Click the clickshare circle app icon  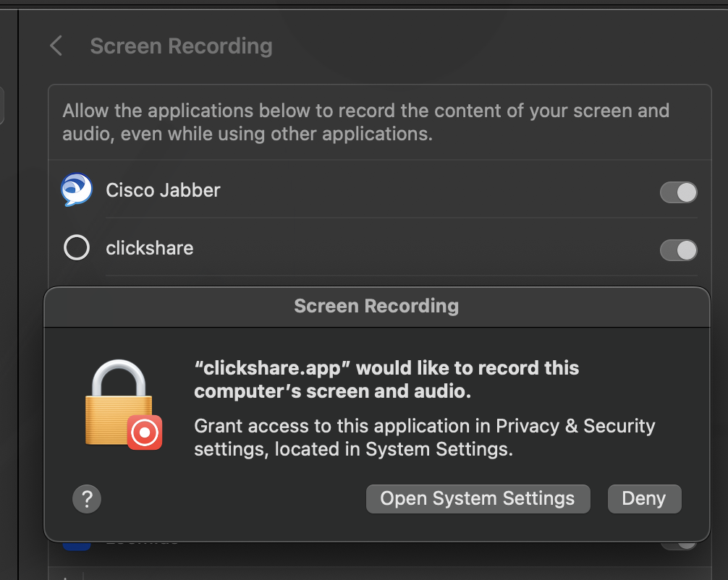point(77,248)
